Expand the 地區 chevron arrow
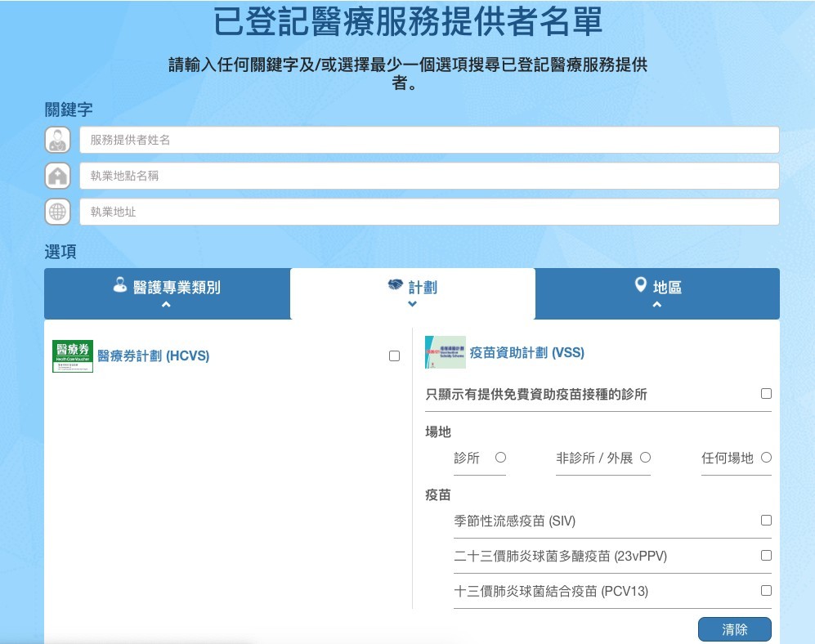Screen dimensions: 815x644 657,305
